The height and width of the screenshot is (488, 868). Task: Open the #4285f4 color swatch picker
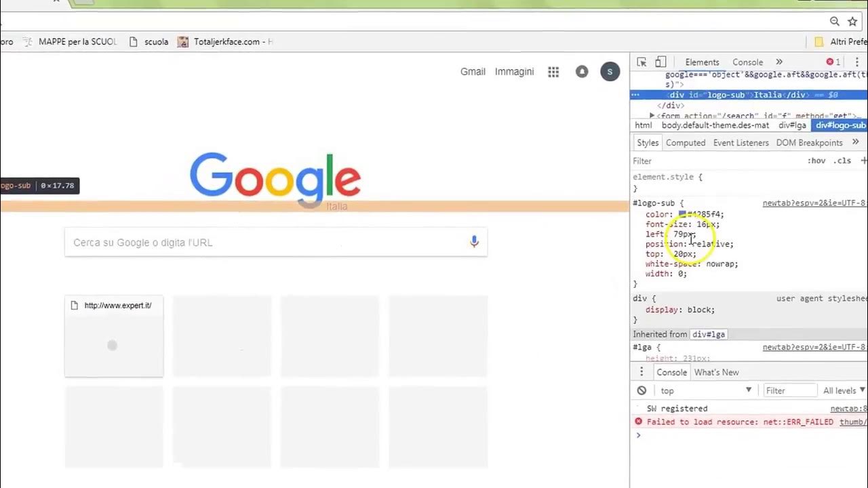click(682, 214)
